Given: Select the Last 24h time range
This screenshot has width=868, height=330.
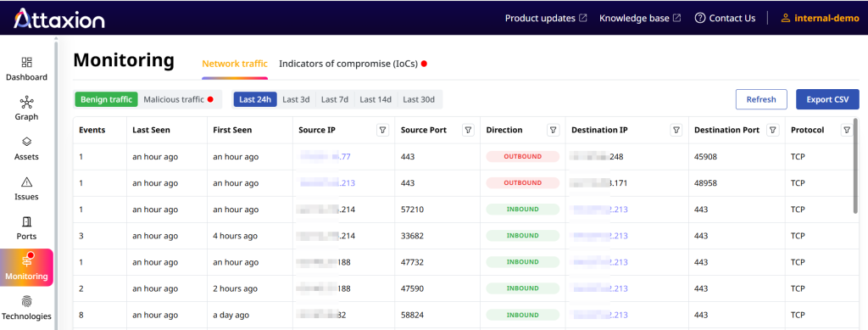Looking at the screenshot, I should pos(255,99).
